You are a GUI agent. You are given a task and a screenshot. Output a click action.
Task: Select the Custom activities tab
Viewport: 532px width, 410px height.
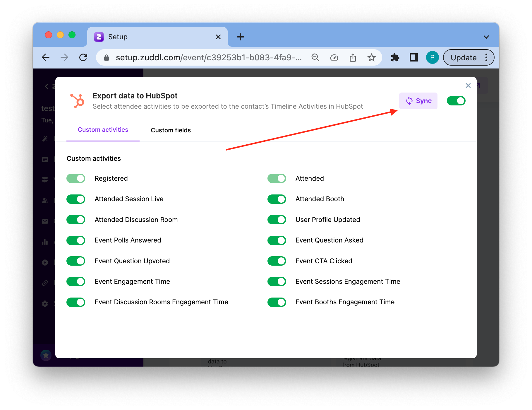click(x=103, y=130)
